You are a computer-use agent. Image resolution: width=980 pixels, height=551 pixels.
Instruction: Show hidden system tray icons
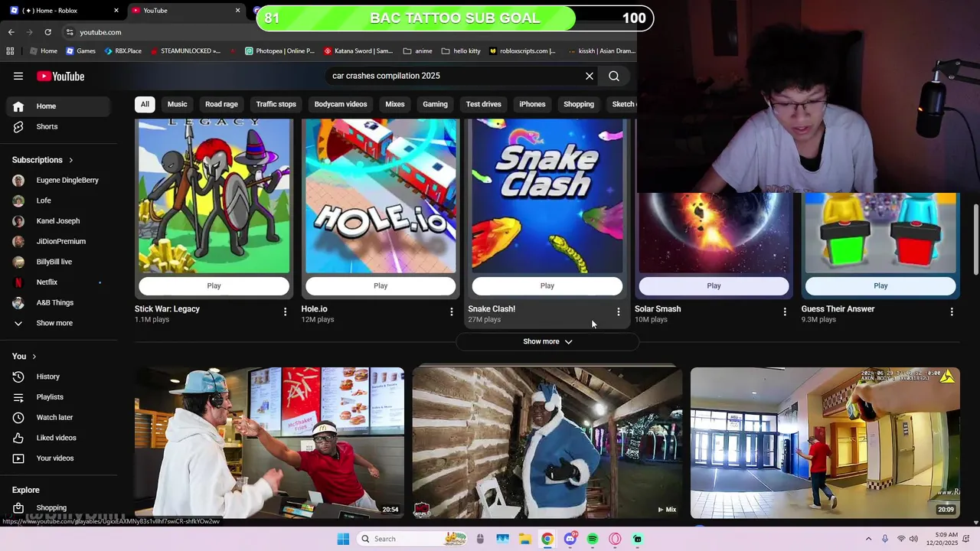pyautogui.click(x=868, y=539)
